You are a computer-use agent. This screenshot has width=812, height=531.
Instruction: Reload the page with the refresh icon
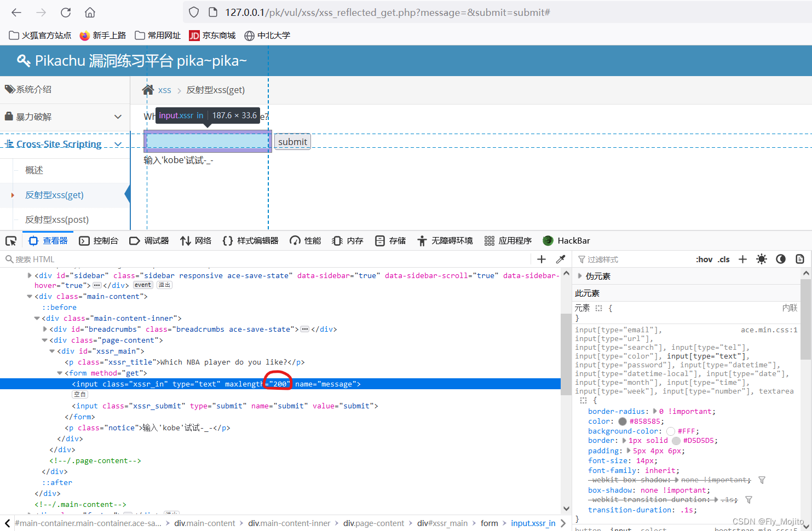coord(66,12)
